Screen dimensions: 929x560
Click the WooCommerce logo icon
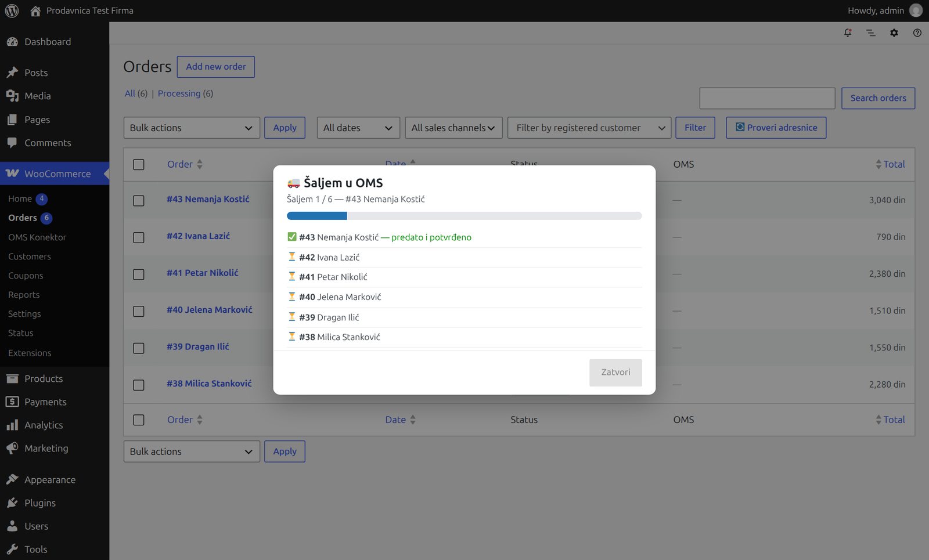tap(12, 174)
